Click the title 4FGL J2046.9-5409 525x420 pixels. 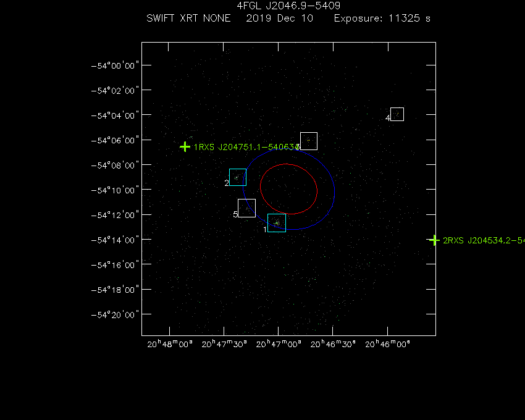click(x=288, y=6)
